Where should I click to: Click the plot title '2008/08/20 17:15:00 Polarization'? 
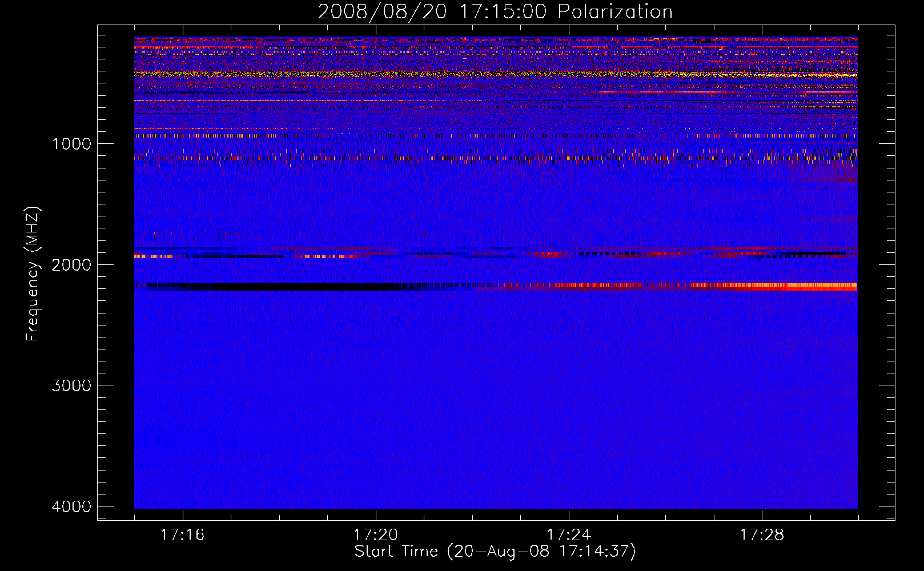[495, 12]
